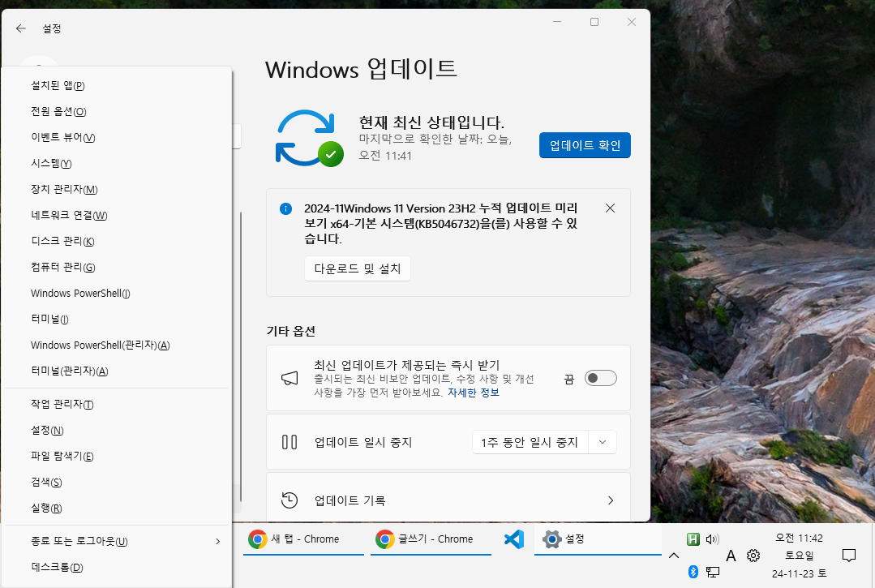Image resolution: width=875 pixels, height=588 pixels.
Task: Switch to 새 탭 - Chrome taskbar item
Action: [303, 539]
